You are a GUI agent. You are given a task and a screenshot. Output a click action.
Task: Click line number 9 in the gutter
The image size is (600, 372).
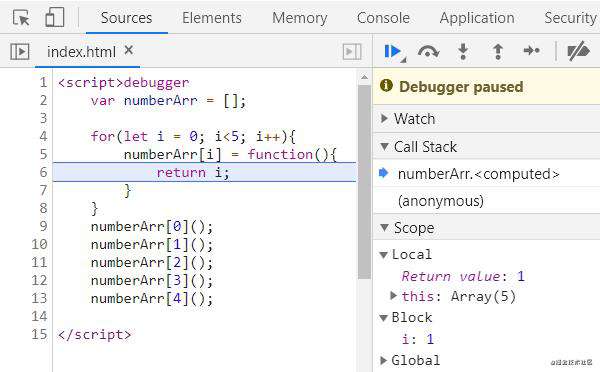pos(43,226)
